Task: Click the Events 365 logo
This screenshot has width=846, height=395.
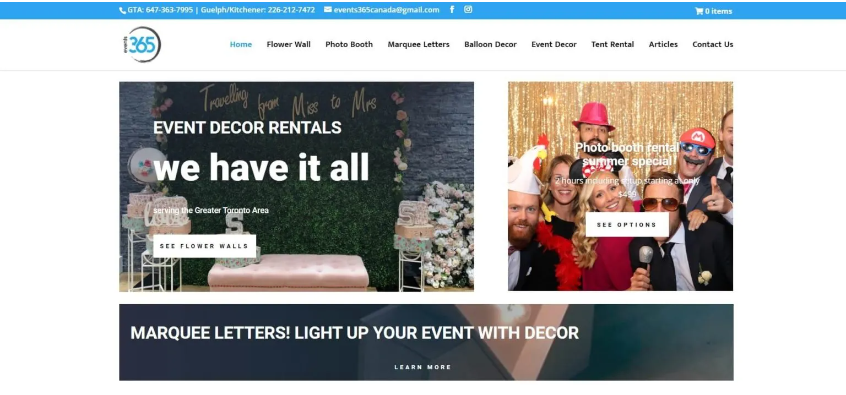Action: (142, 44)
